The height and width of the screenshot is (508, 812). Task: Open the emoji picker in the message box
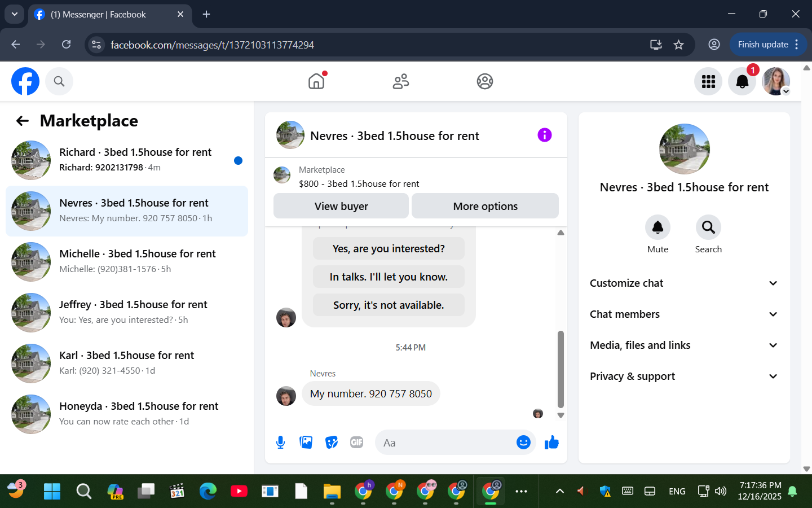(x=523, y=443)
